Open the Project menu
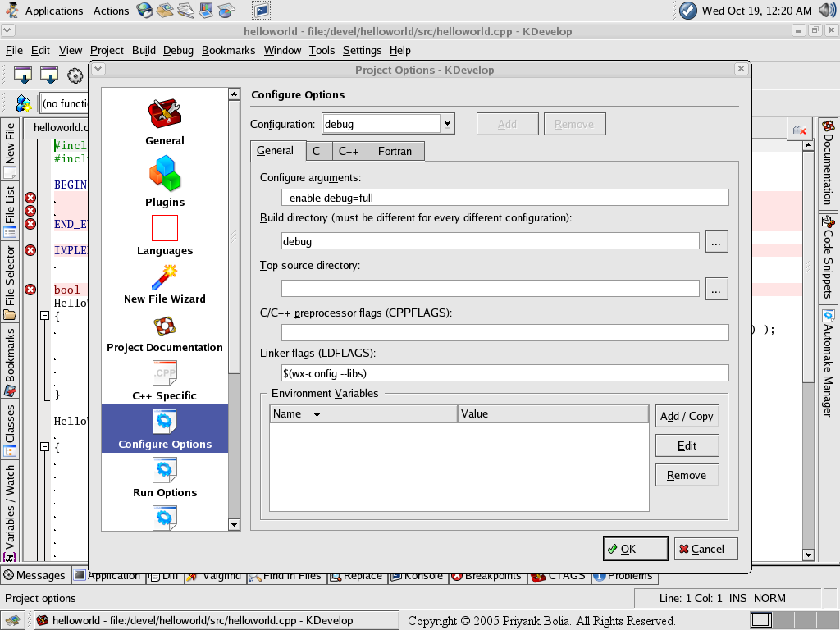This screenshot has width=840, height=630. [107, 50]
